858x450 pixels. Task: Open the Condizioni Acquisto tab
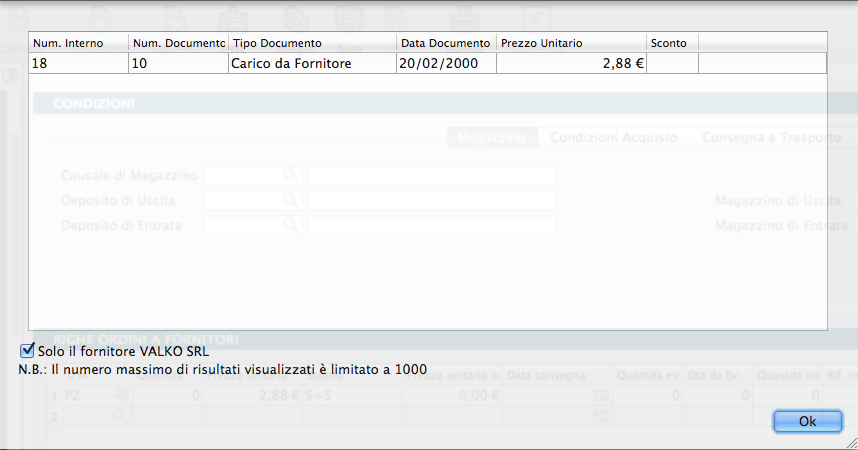tap(614, 137)
